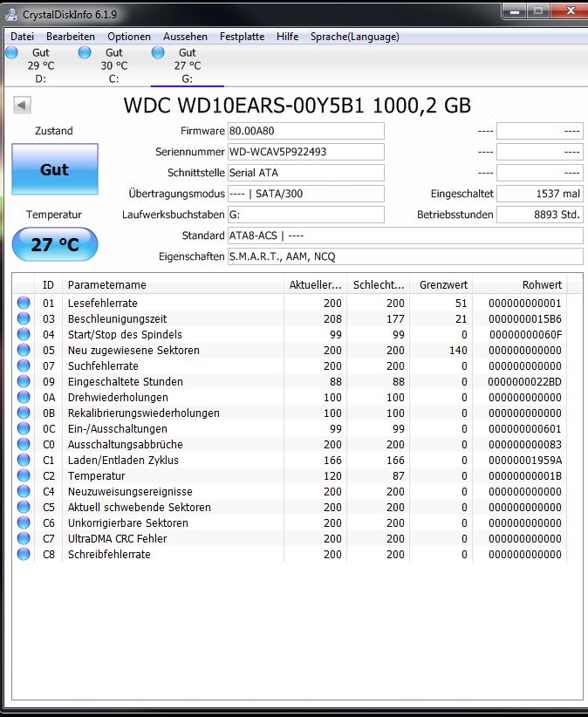588x717 pixels.
Task: Click raw value 00000000060F
Action: click(x=525, y=335)
